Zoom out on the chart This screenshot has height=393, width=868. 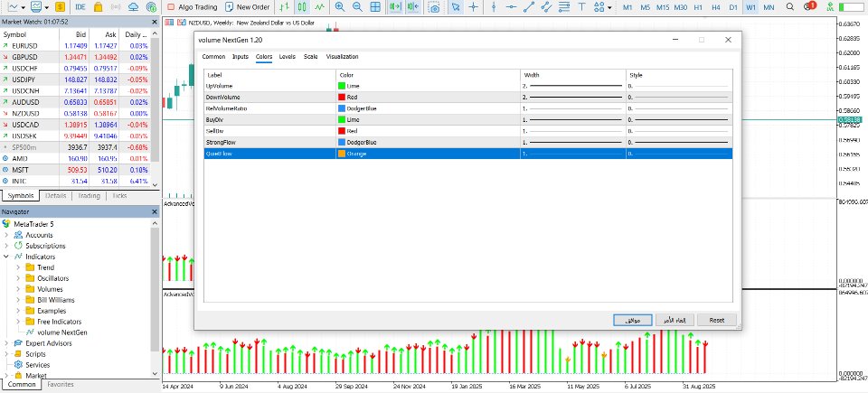[x=358, y=7]
